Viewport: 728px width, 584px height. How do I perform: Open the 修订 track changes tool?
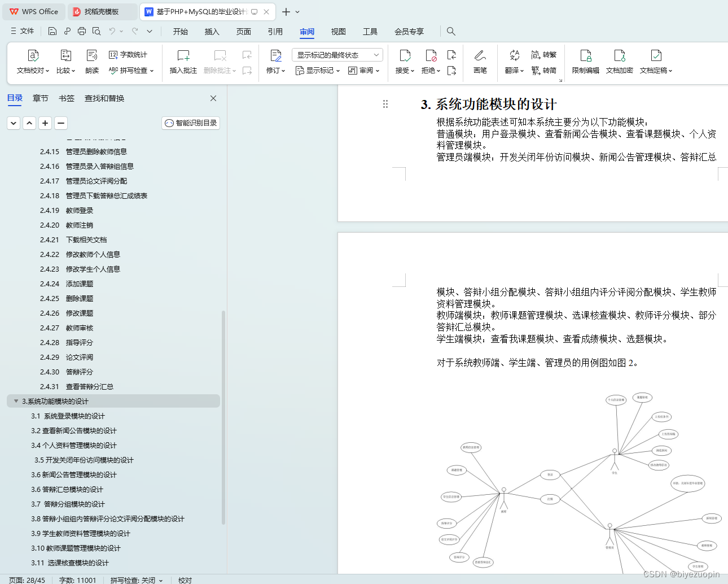pyautogui.click(x=276, y=62)
